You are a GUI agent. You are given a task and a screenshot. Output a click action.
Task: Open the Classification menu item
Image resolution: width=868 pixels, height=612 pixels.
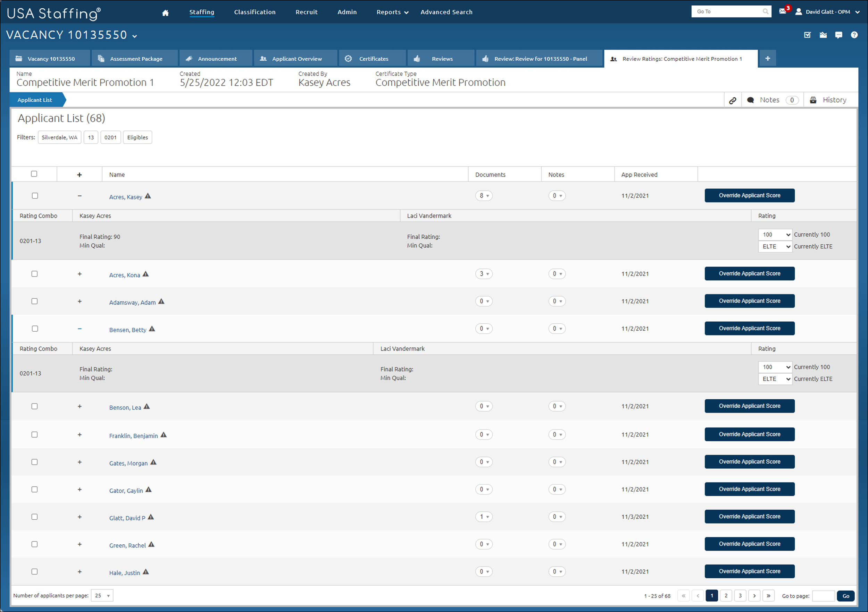click(x=254, y=12)
